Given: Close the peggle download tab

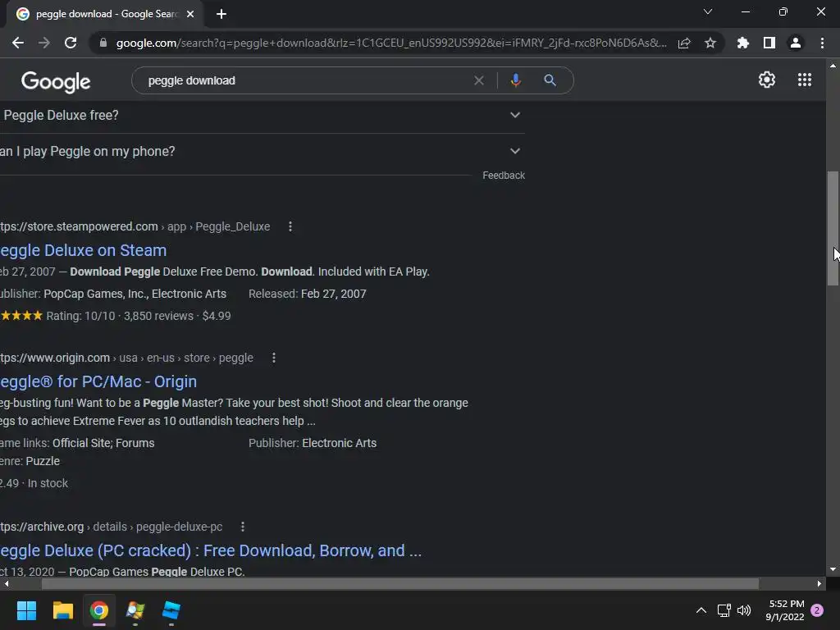Looking at the screenshot, I should coord(190,14).
